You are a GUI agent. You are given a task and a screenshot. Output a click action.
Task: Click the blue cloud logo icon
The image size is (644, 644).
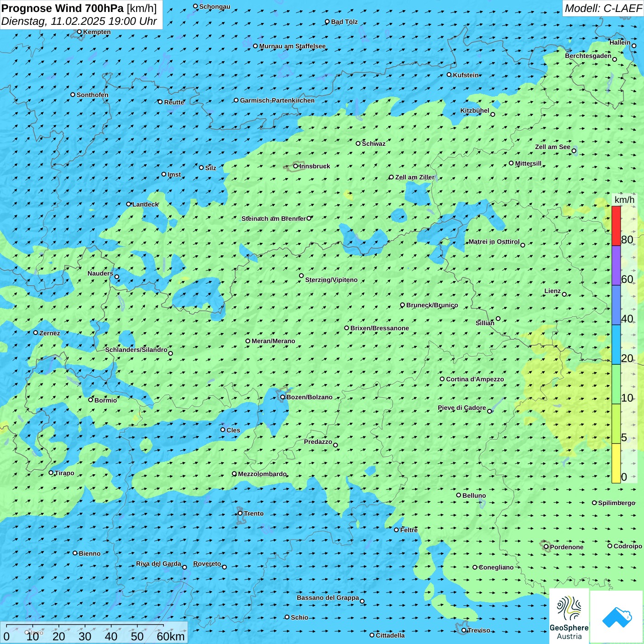tap(616, 617)
